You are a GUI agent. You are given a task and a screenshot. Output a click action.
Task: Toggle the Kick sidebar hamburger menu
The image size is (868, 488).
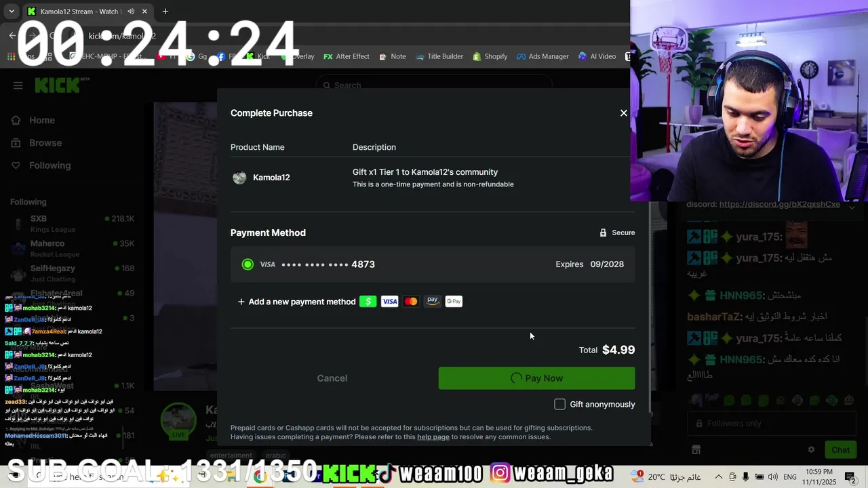pos(18,85)
